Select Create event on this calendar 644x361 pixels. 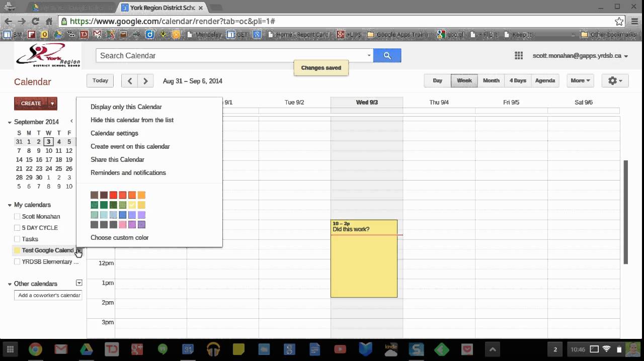(x=130, y=146)
